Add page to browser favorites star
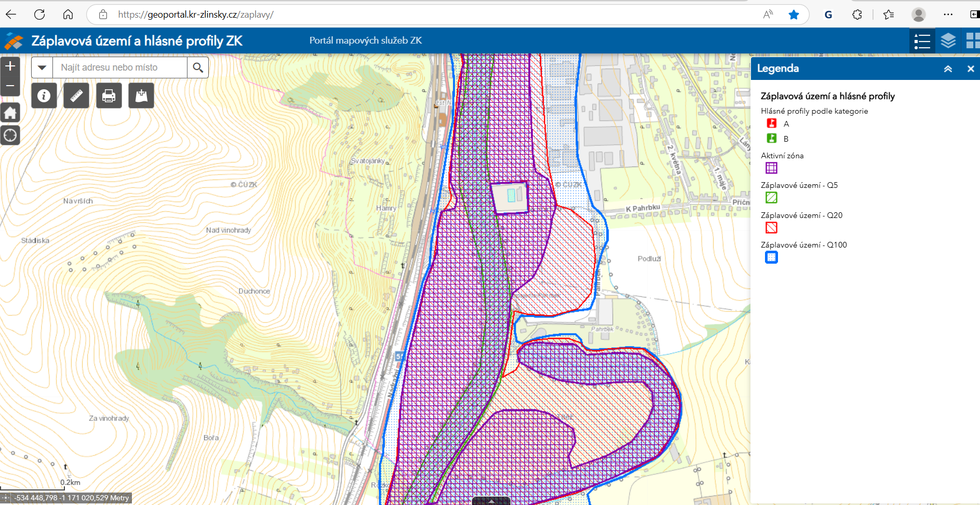The height and width of the screenshot is (505, 980). [794, 15]
